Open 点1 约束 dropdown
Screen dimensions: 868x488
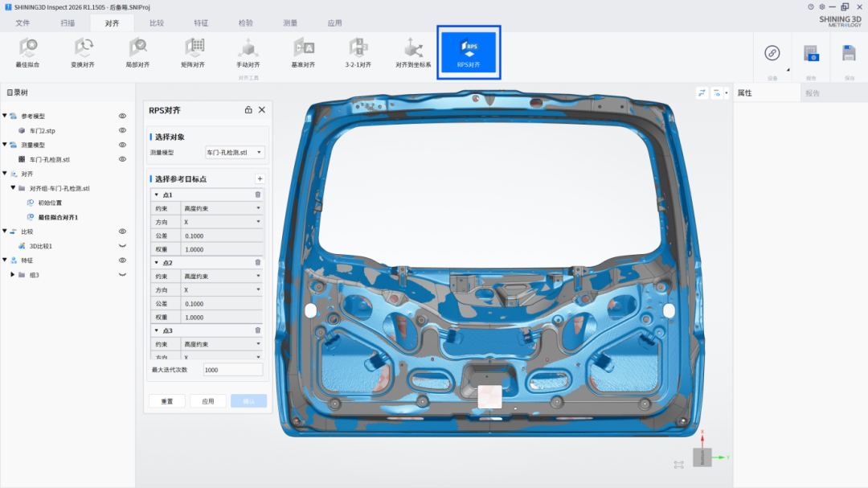[x=222, y=208]
